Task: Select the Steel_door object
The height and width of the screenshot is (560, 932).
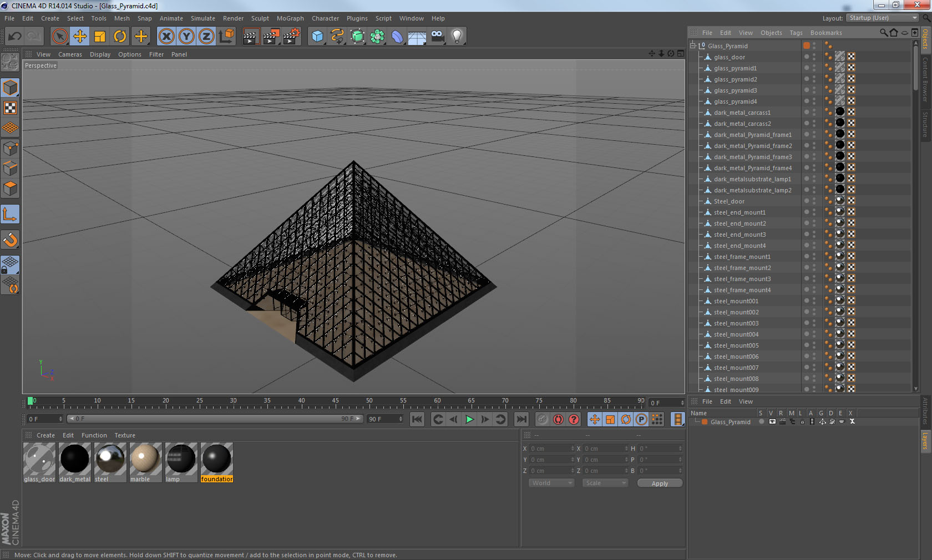Action: [x=729, y=201]
